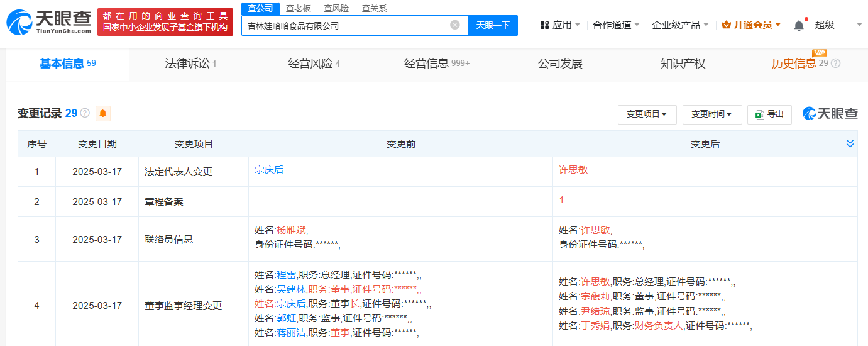Click the red promotional banner in header

[165, 22]
